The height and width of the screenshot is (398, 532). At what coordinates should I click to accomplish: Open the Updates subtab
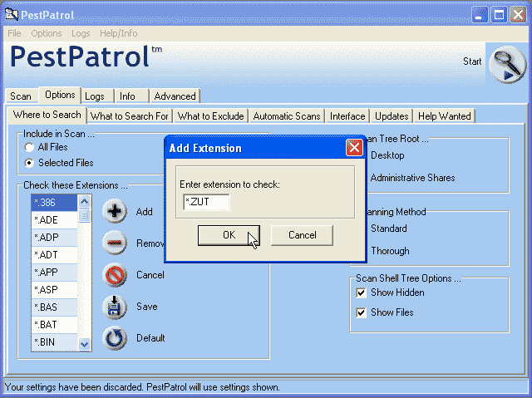point(392,116)
